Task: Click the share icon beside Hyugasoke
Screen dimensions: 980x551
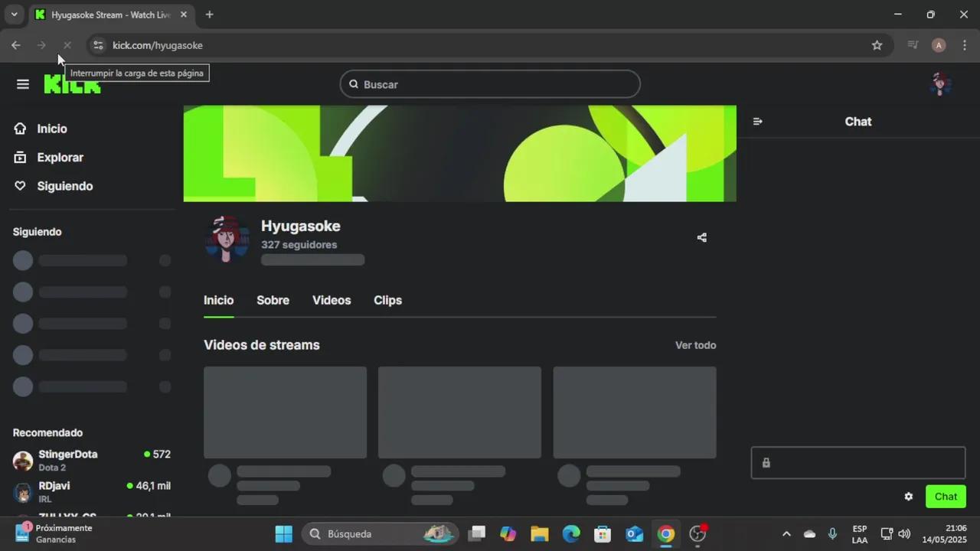Action: [x=701, y=238]
